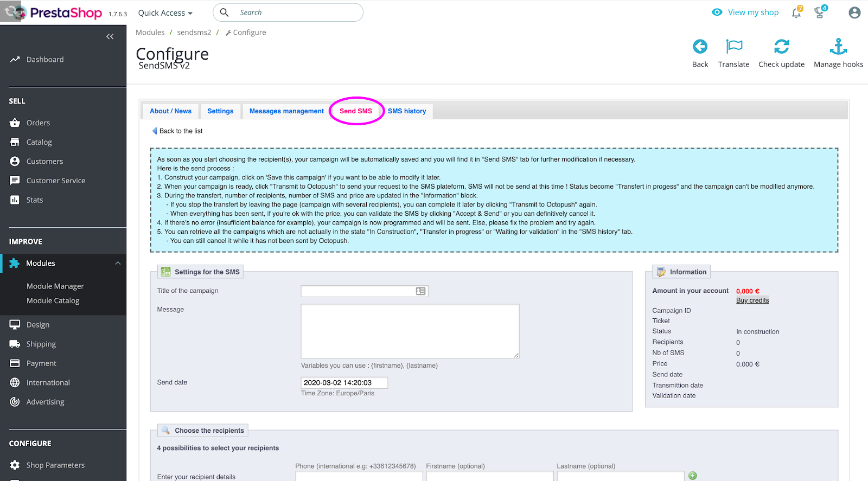This screenshot has height=481, width=868.
Task: Click the top Search field
Action: (288, 12)
